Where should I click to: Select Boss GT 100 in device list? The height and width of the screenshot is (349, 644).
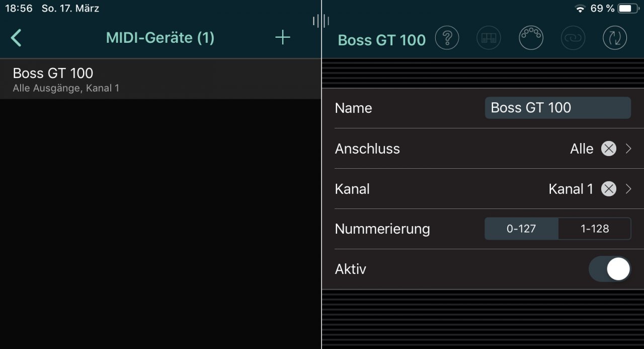pyautogui.click(x=160, y=79)
